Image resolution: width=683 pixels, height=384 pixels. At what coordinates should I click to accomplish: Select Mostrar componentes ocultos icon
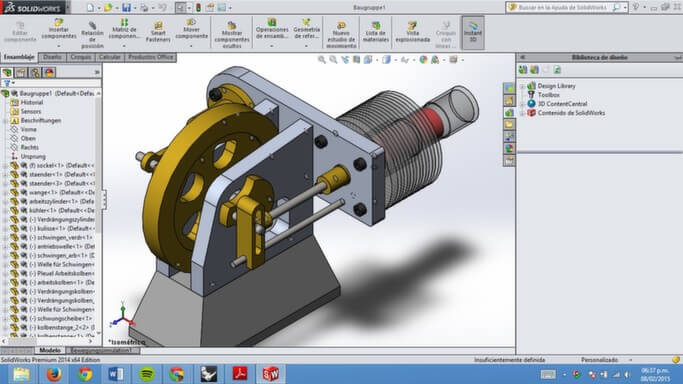point(232,35)
